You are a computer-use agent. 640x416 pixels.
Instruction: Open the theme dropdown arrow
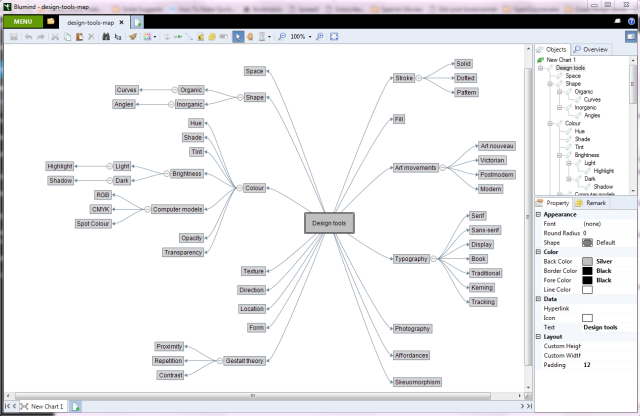[x=155, y=37]
